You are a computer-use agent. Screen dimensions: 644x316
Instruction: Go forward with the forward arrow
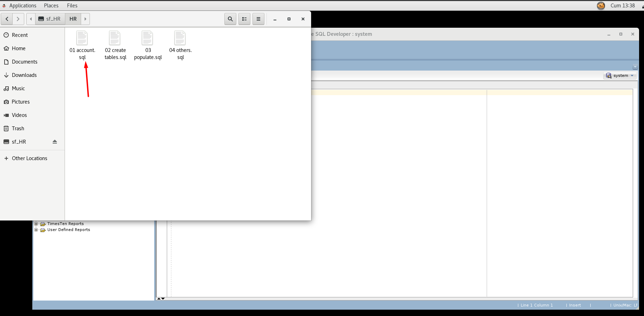tap(18, 19)
